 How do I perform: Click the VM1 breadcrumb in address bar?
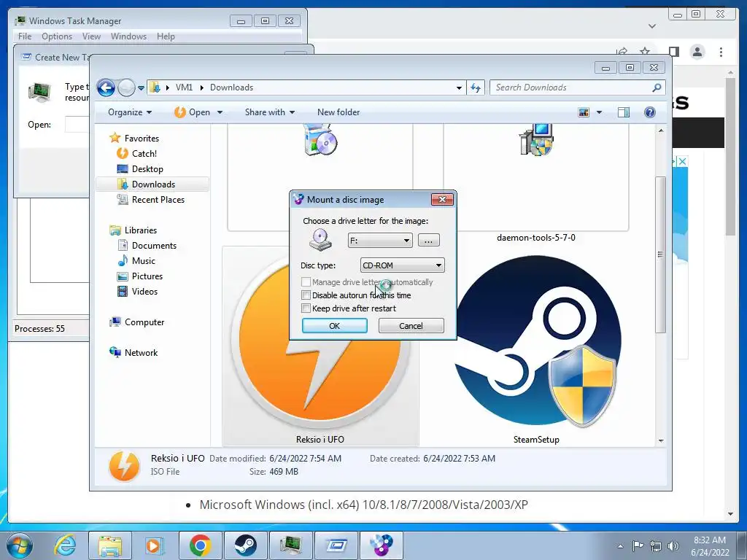pyautogui.click(x=184, y=87)
